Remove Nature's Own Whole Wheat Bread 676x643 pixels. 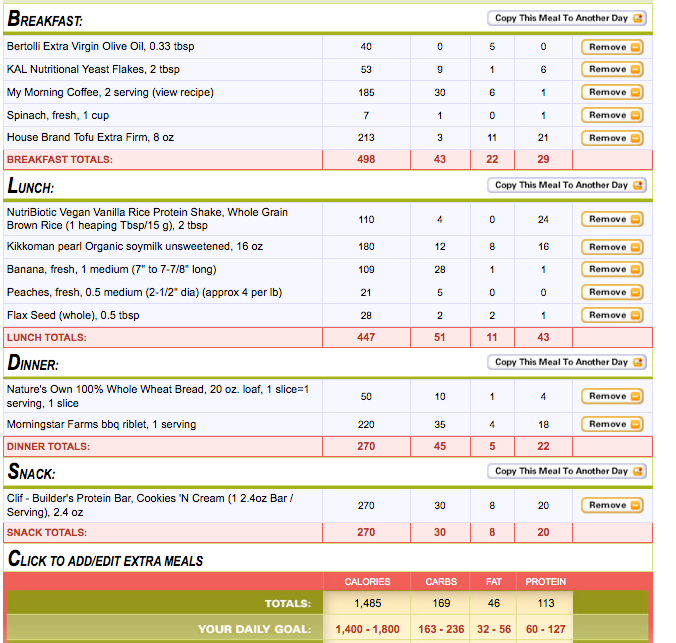pyautogui.click(x=611, y=396)
